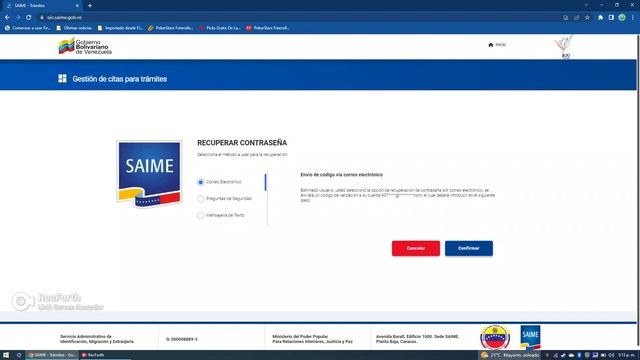The image size is (640, 360).
Task: Reload the page with the refresh icon
Action: coord(29,18)
